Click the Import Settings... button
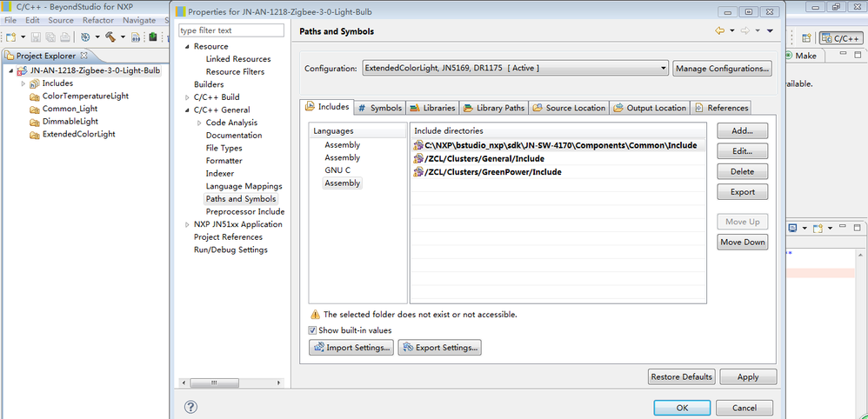Viewport: 868px width, 419px height. 351,348
